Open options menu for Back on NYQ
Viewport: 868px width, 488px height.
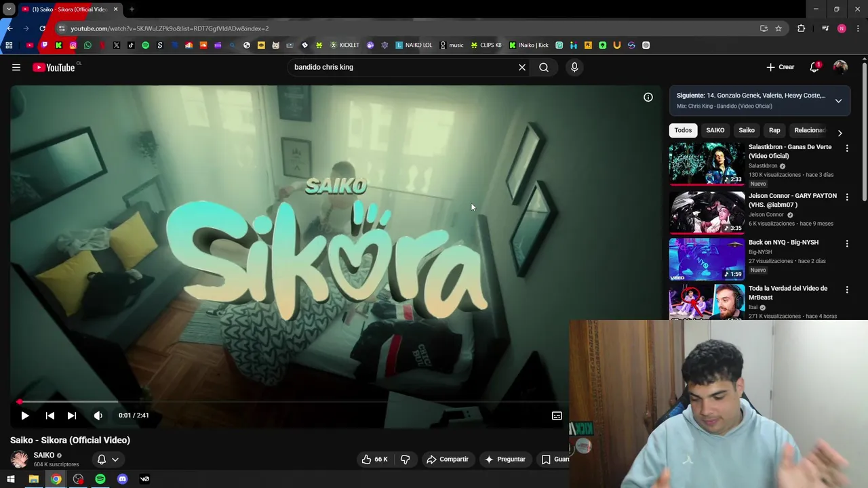pyautogui.click(x=846, y=243)
